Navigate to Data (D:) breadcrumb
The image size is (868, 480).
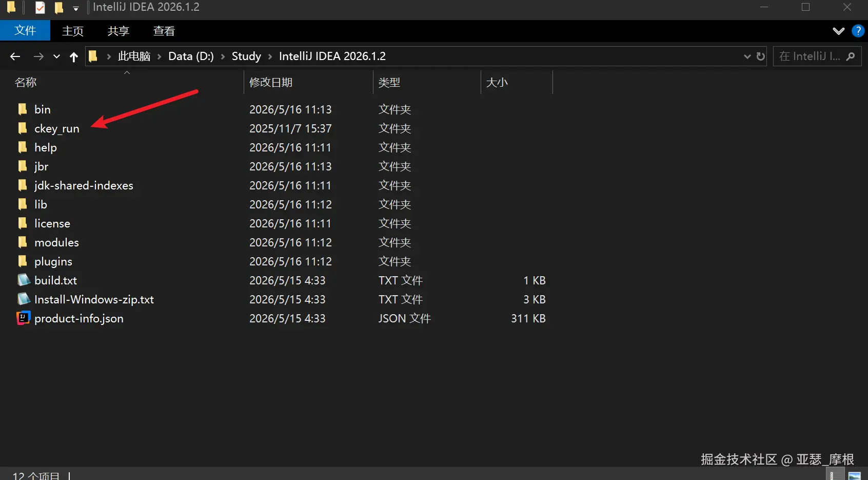coord(191,56)
